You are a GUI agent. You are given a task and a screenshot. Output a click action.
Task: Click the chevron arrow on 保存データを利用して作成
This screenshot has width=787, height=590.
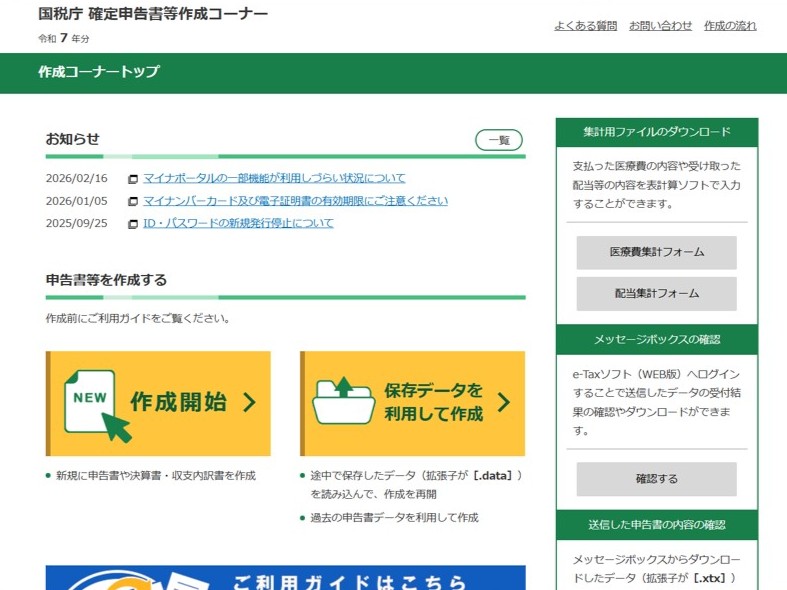pos(504,402)
